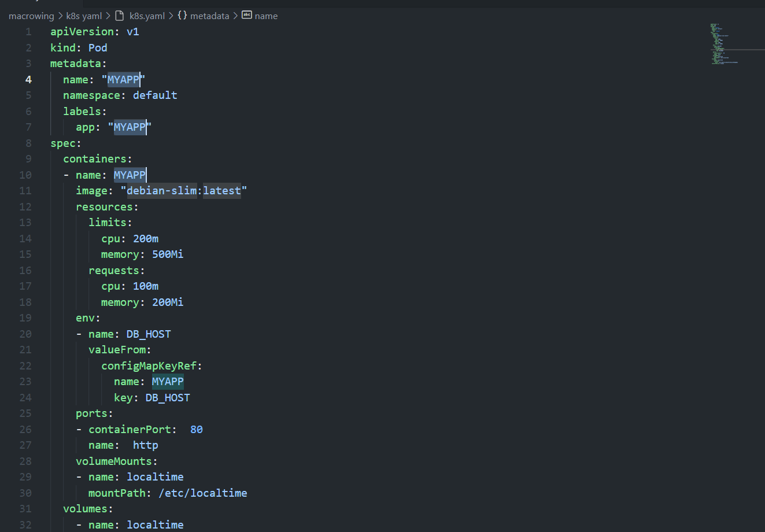The image size is (765, 532).
Task: Click the ports: key
Action: [x=94, y=413]
